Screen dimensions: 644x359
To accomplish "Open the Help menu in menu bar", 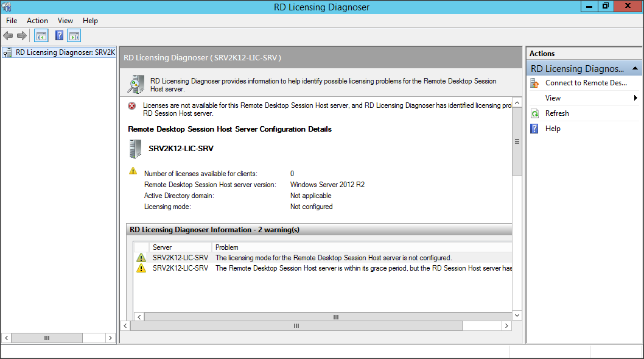I will tap(90, 21).
